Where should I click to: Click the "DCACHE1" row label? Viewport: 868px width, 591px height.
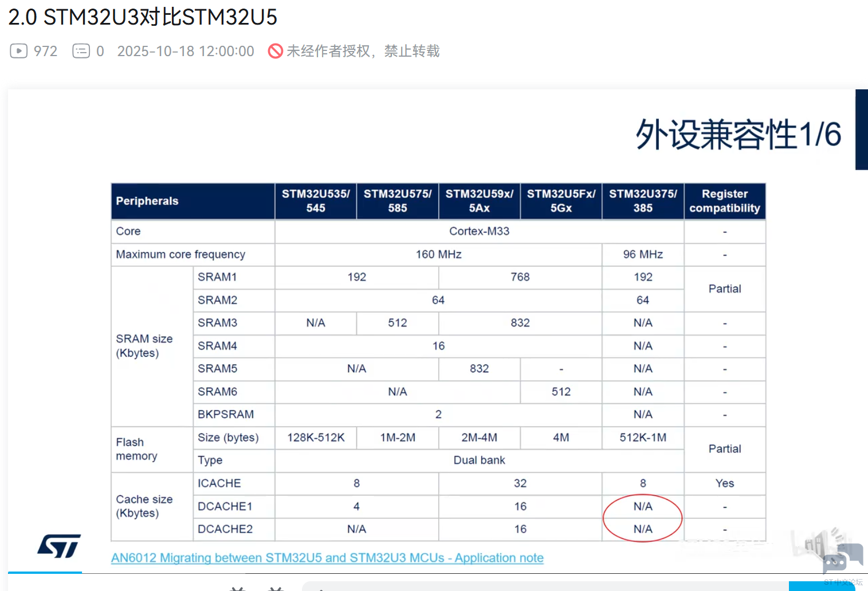coord(225,506)
